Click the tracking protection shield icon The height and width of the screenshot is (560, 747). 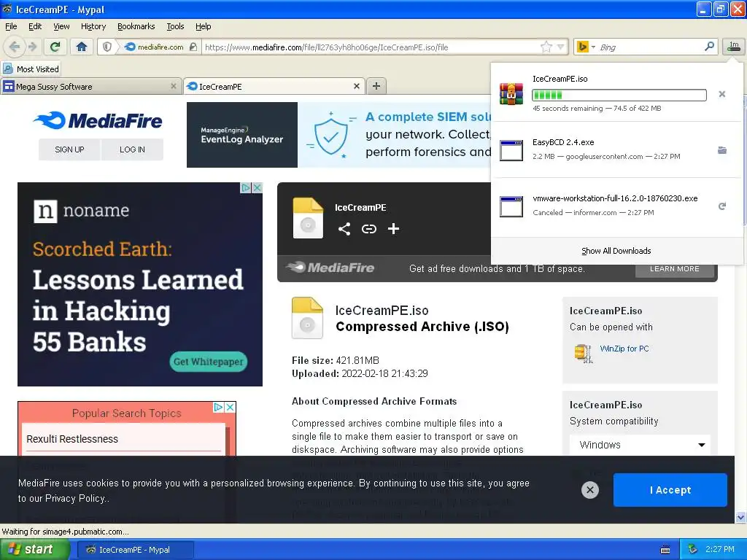[107, 47]
